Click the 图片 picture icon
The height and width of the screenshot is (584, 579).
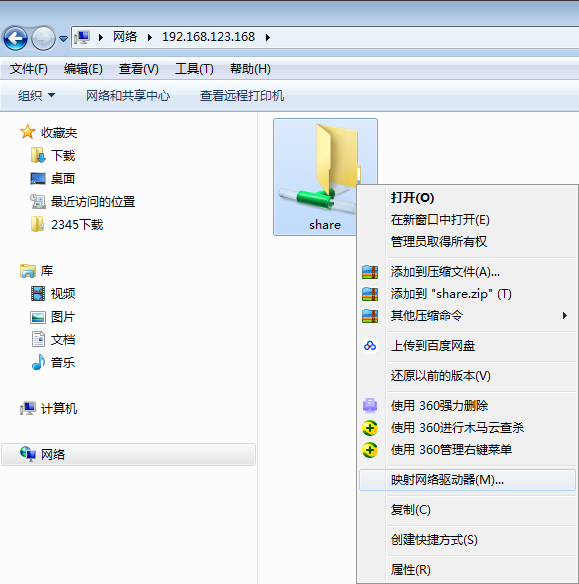[x=38, y=317]
